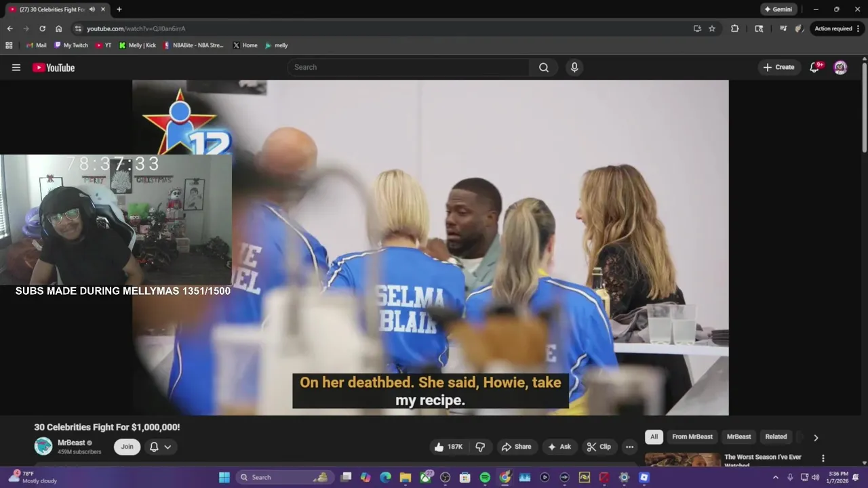
Task: Open the melly bookmark
Action: pyautogui.click(x=276, y=45)
